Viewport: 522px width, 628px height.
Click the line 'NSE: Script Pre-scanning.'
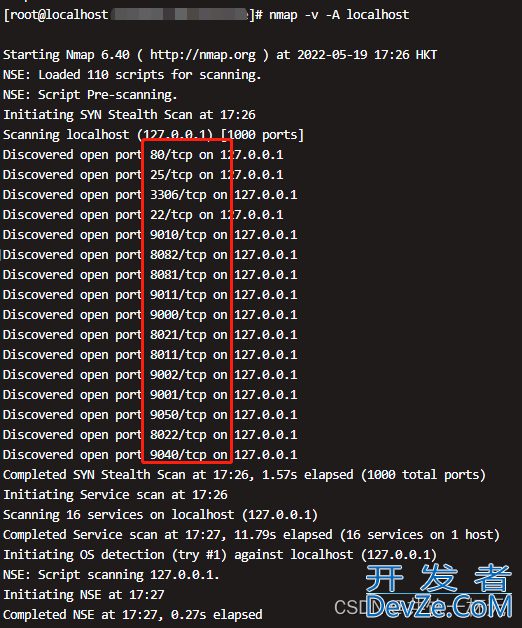click(x=90, y=95)
